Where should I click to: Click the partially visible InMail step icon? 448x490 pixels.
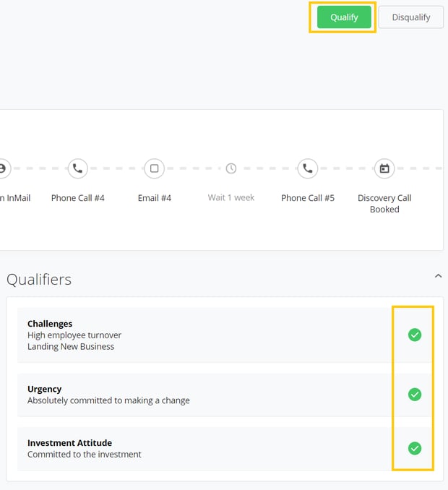(x=2, y=168)
